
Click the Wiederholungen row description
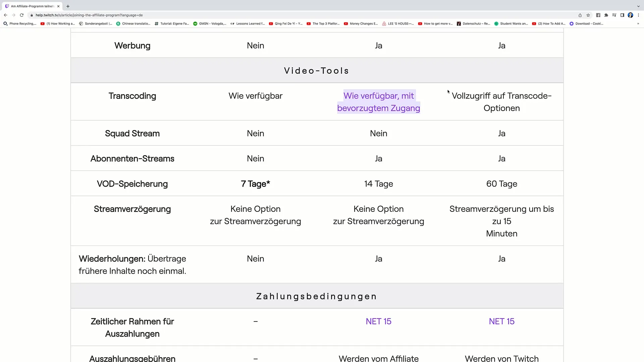pos(132,265)
